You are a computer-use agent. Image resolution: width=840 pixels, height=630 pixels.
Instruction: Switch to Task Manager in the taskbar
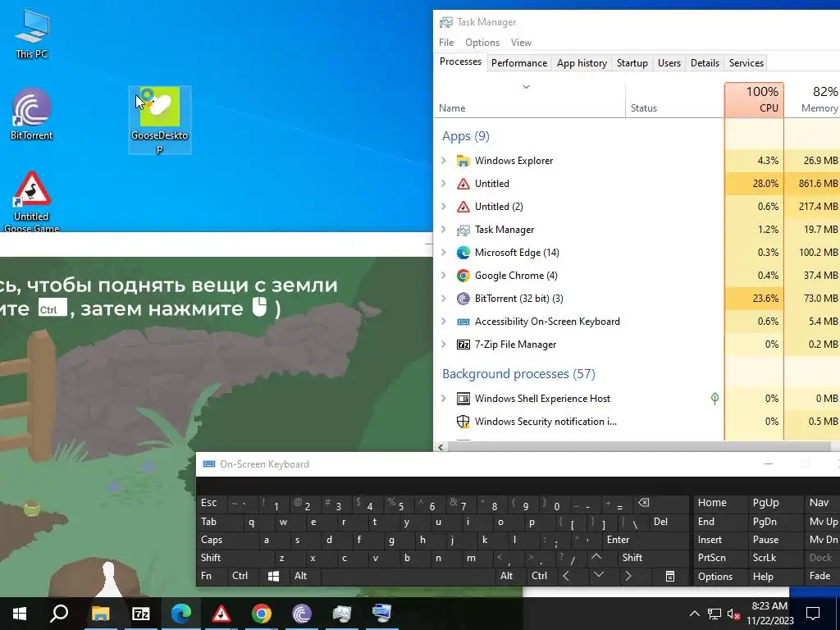pyautogui.click(x=342, y=614)
